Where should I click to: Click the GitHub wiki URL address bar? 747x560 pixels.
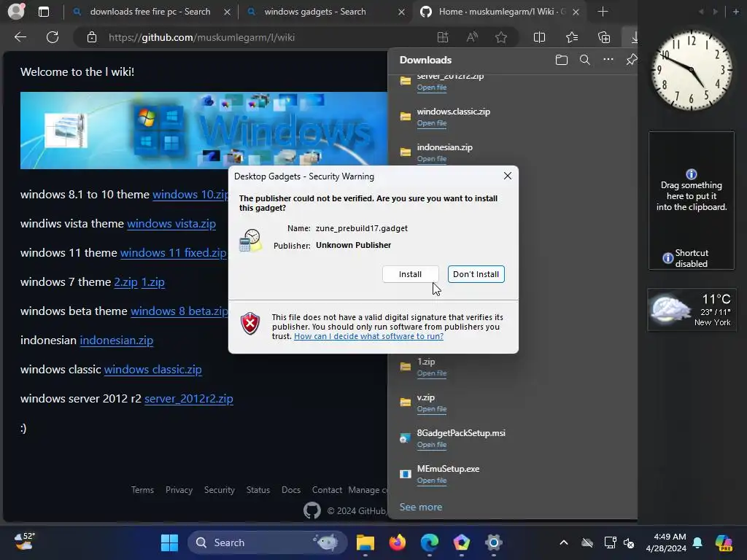point(201,37)
